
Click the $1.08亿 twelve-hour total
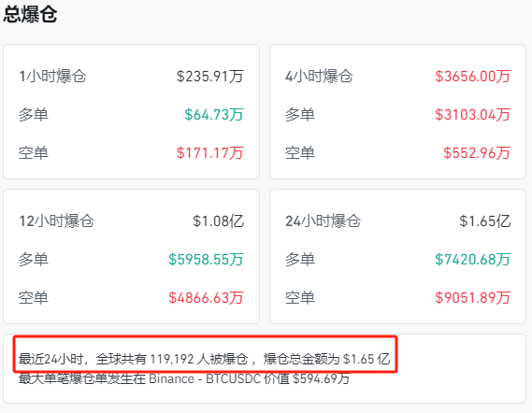[219, 221]
